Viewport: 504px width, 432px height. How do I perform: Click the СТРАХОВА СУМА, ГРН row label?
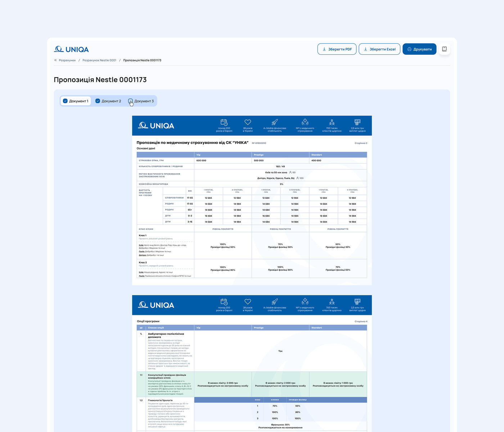click(x=151, y=160)
